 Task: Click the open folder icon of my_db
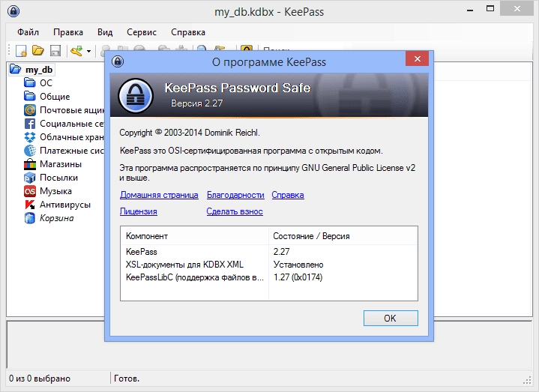15,69
